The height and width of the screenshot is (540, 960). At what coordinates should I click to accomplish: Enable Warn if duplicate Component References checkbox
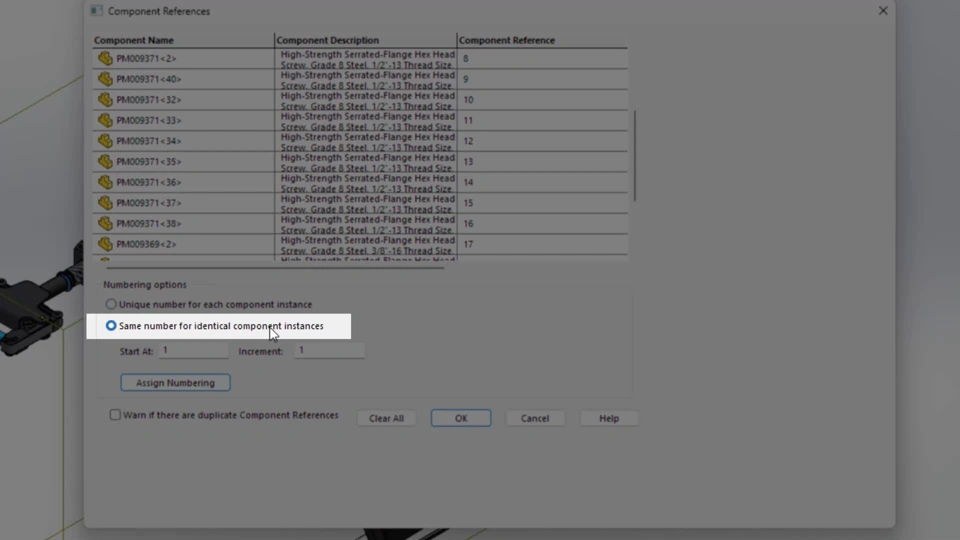(x=115, y=415)
